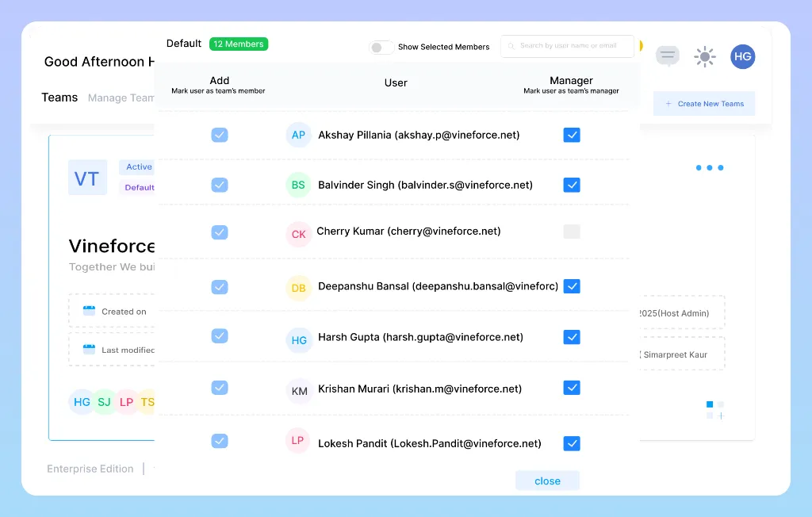Click the HG member avatar on team card
Screen dimensions: 812x517
tap(82, 402)
